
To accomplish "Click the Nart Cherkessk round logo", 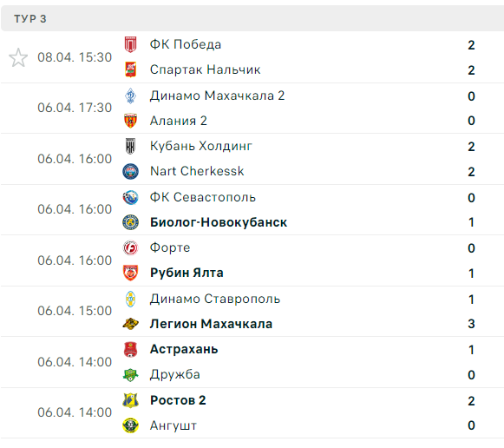I will pos(130,171).
